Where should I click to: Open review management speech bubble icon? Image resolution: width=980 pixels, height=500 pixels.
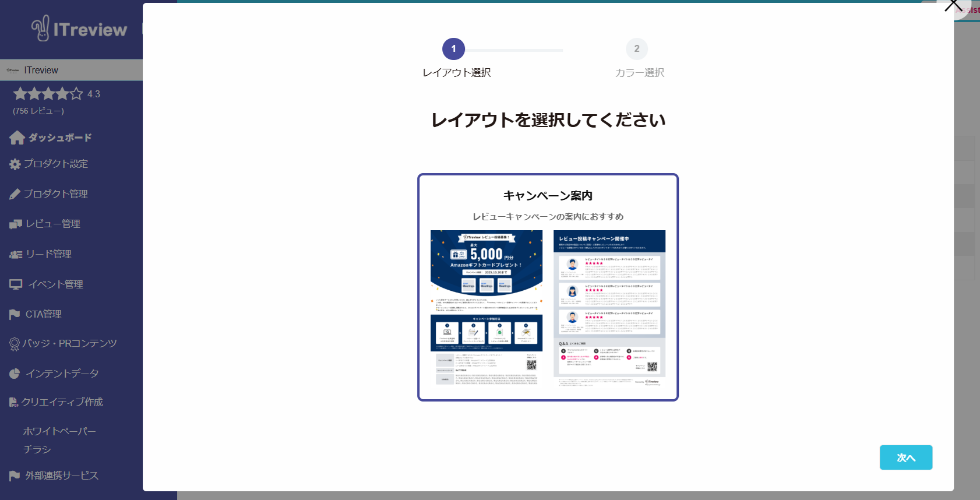16,224
